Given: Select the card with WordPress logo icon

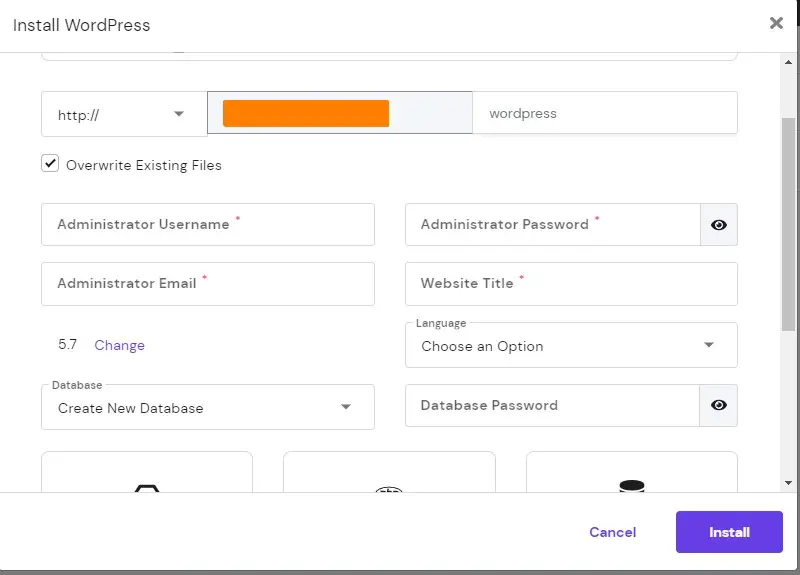Looking at the screenshot, I should [x=389, y=472].
